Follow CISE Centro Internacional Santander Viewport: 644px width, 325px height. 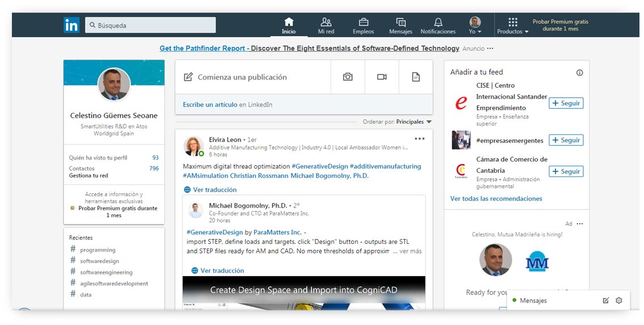[566, 103]
